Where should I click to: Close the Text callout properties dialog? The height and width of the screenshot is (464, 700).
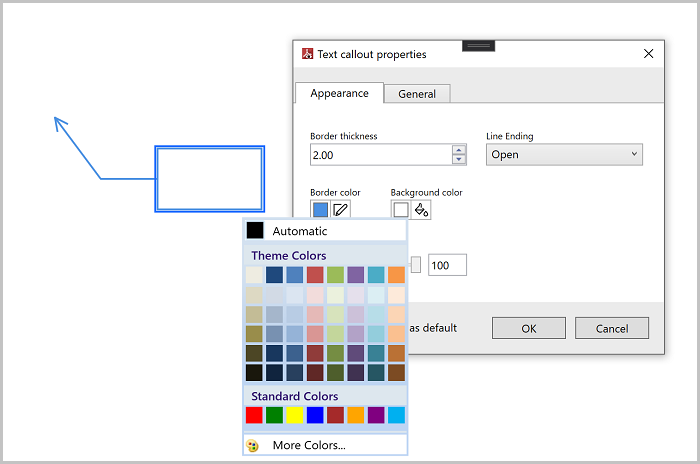click(x=648, y=54)
